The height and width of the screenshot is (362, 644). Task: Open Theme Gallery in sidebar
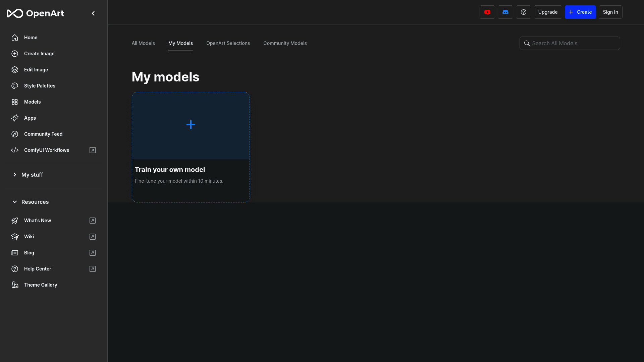point(40,285)
